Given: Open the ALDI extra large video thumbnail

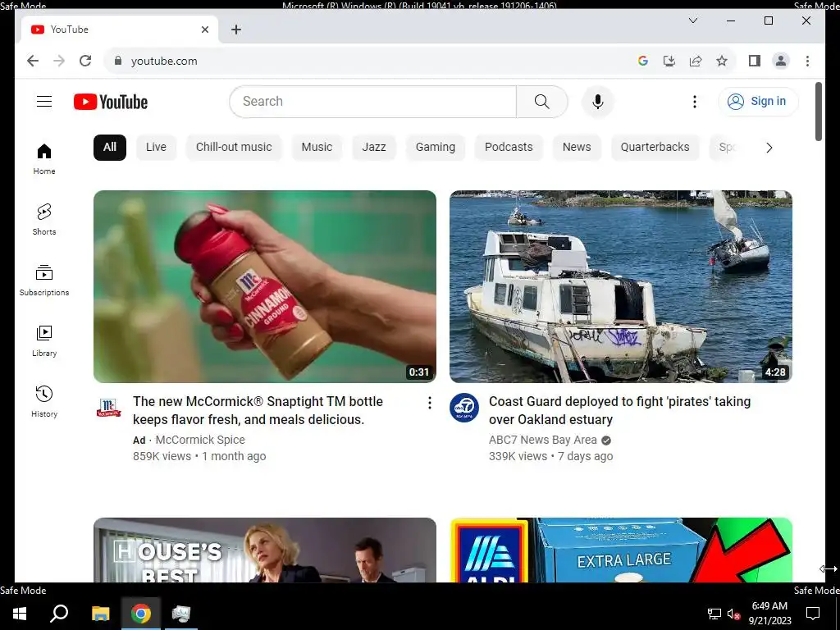Looking at the screenshot, I should [x=621, y=550].
